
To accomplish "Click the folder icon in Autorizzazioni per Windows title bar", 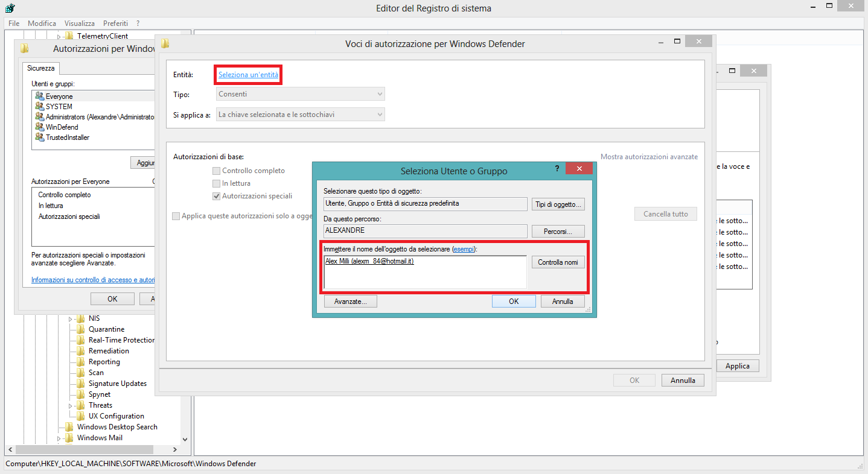I will coord(24,48).
